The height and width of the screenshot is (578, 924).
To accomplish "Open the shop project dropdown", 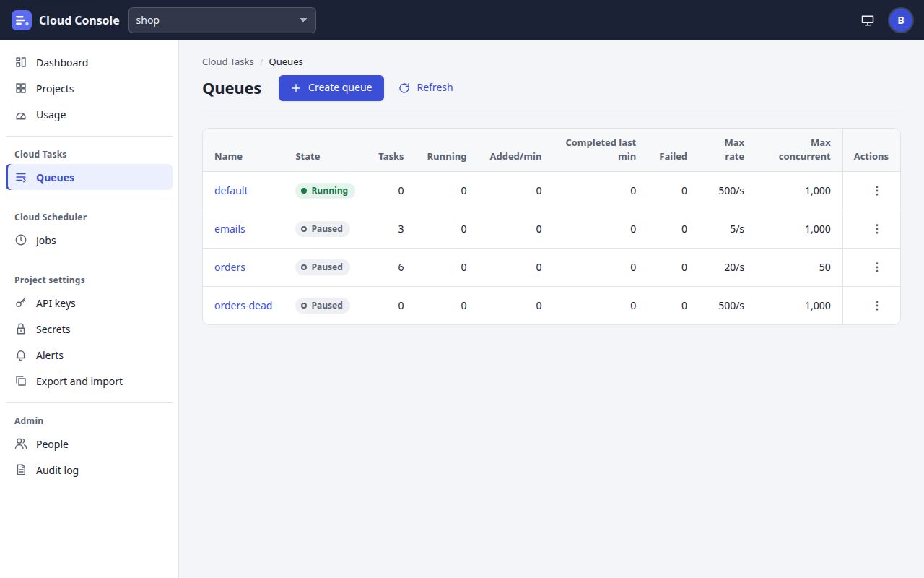I will pyautogui.click(x=222, y=20).
